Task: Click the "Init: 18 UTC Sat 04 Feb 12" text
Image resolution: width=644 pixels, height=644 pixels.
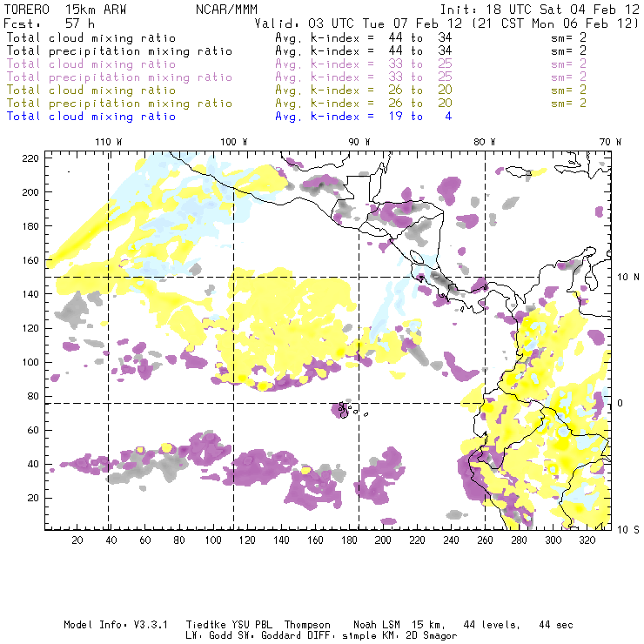Action: point(540,10)
